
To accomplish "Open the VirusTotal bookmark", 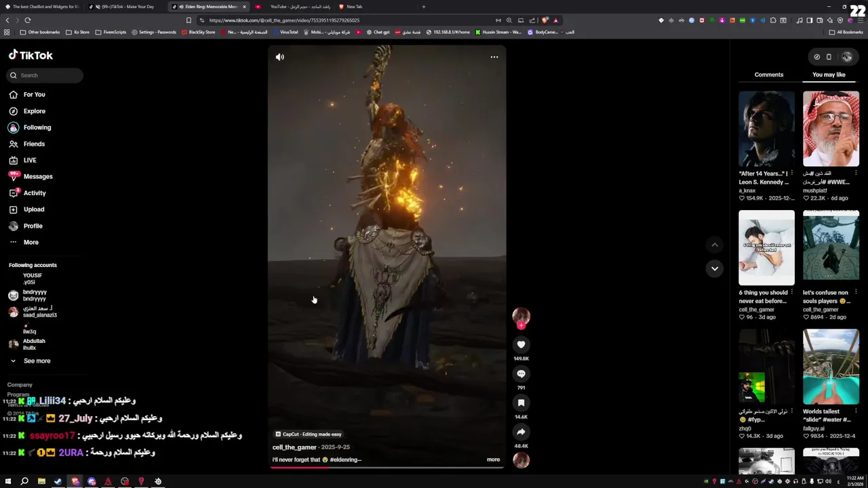I will click(x=285, y=32).
